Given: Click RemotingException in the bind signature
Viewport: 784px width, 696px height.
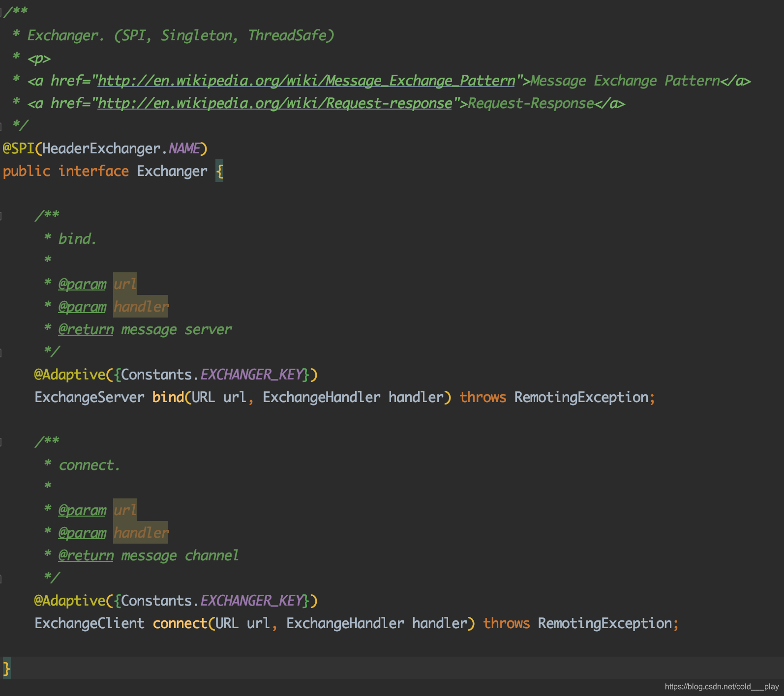Looking at the screenshot, I should pyautogui.click(x=581, y=397).
